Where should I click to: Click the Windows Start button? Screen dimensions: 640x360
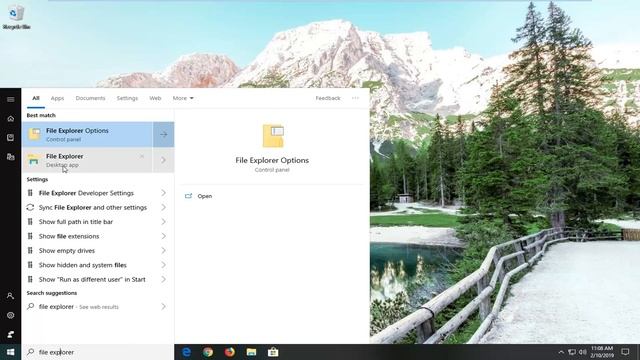pos(11,352)
